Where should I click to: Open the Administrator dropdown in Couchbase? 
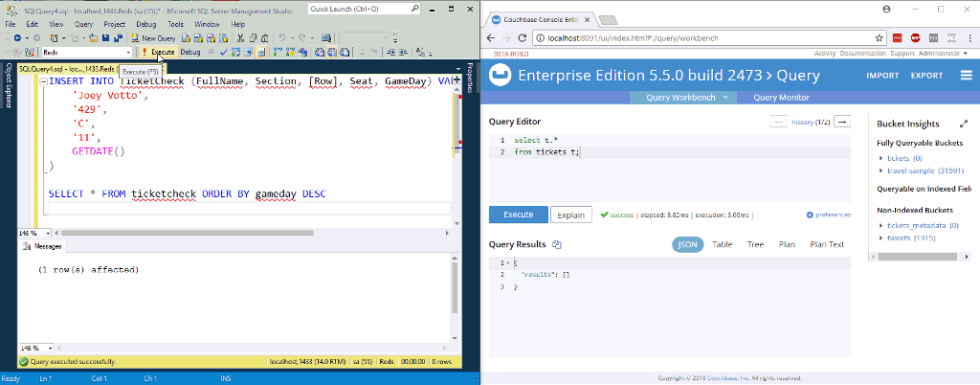click(x=942, y=54)
